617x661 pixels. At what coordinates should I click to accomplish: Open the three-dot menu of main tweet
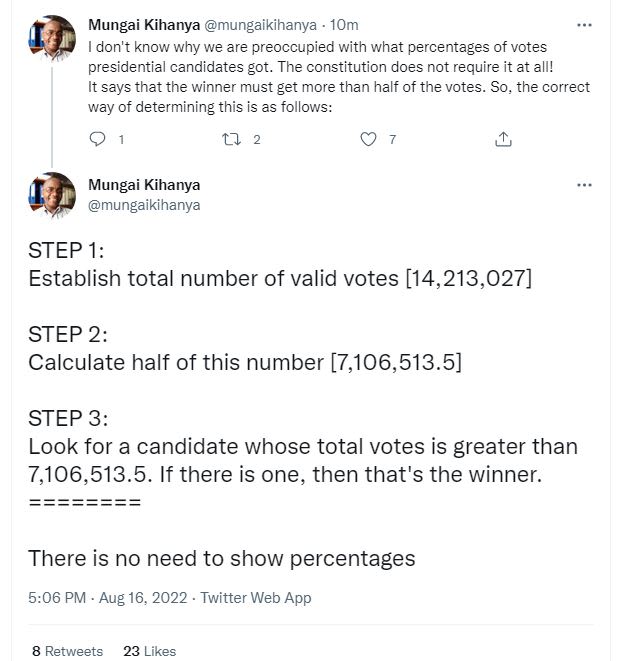584,185
